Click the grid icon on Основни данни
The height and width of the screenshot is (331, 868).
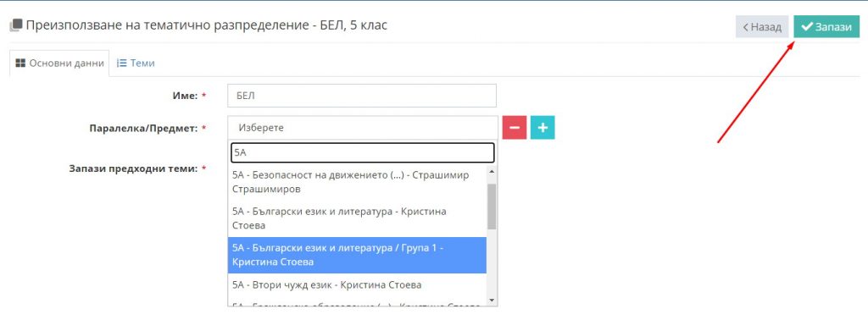coord(20,63)
